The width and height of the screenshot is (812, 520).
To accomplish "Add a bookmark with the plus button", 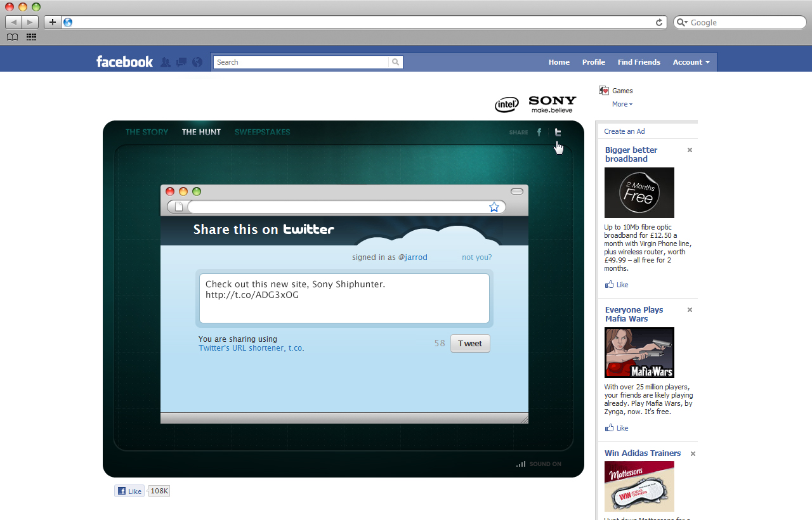I will point(53,22).
